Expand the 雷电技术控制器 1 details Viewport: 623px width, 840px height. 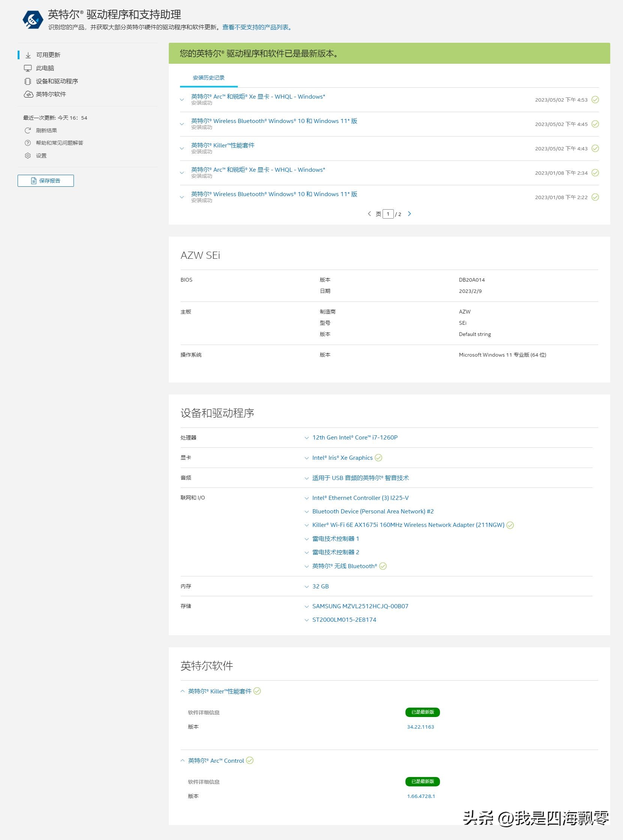(x=306, y=539)
